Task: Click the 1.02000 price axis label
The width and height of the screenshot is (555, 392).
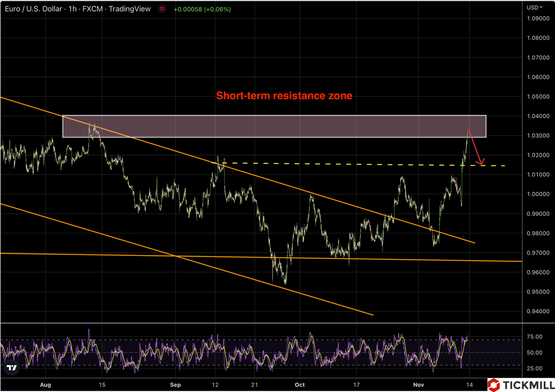Action: pyautogui.click(x=538, y=155)
